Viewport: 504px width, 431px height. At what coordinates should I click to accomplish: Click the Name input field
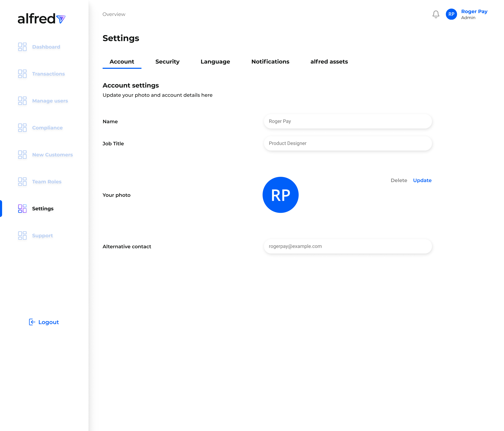pos(348,121)
